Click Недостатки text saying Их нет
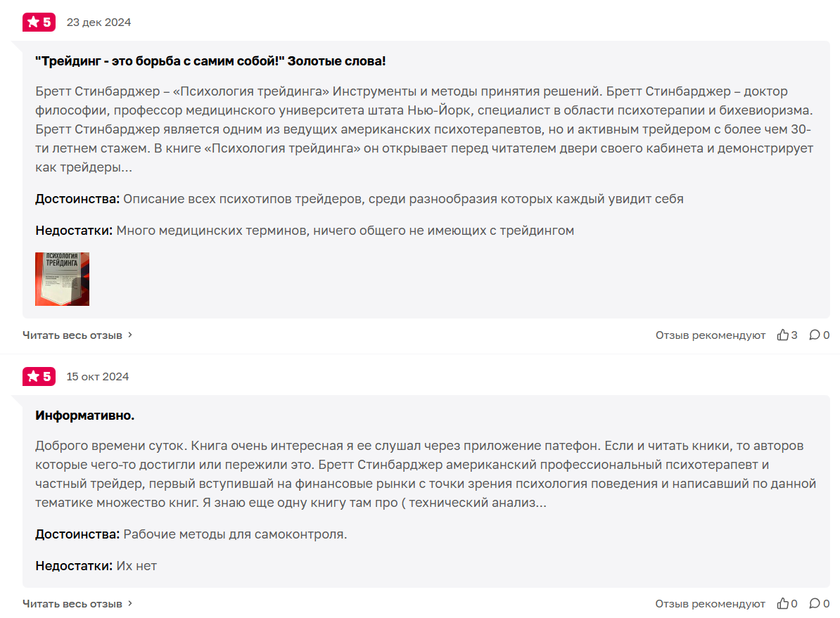Viewport: 840px width, 618px height. pyautogui.click(x=96, y=566)
